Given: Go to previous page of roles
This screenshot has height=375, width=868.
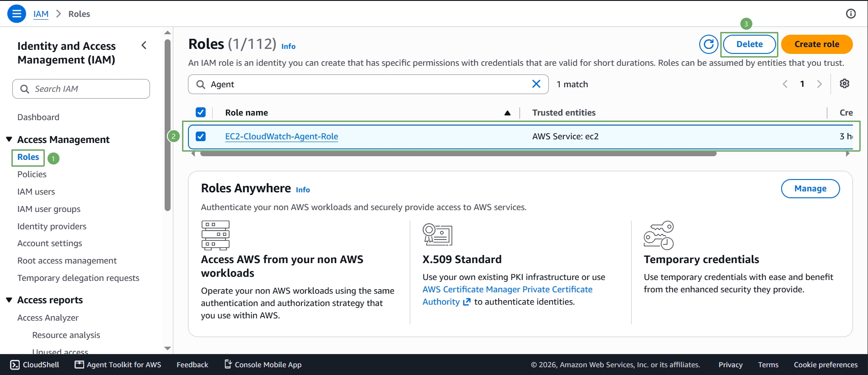Looking at the screenshot, I should pos(785,84).
